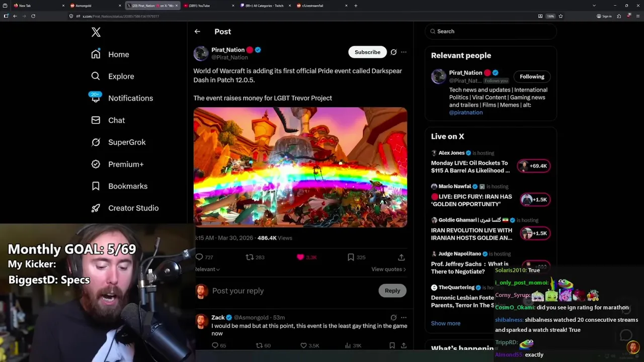Open Premium+ from the sidebar
Screen dimensions: 644x362
(x=118, y=164)
